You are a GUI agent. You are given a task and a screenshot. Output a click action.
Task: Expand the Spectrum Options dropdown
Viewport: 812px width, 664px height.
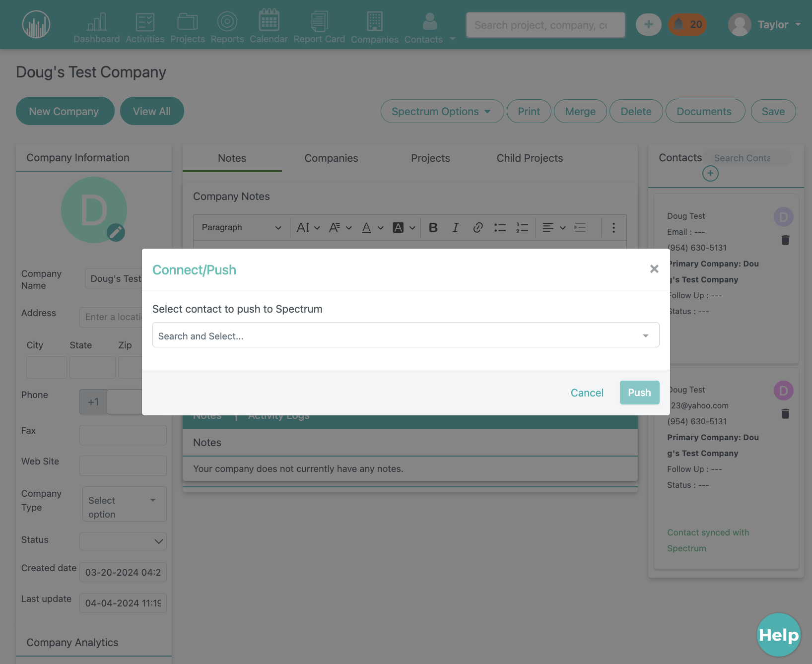442,111
